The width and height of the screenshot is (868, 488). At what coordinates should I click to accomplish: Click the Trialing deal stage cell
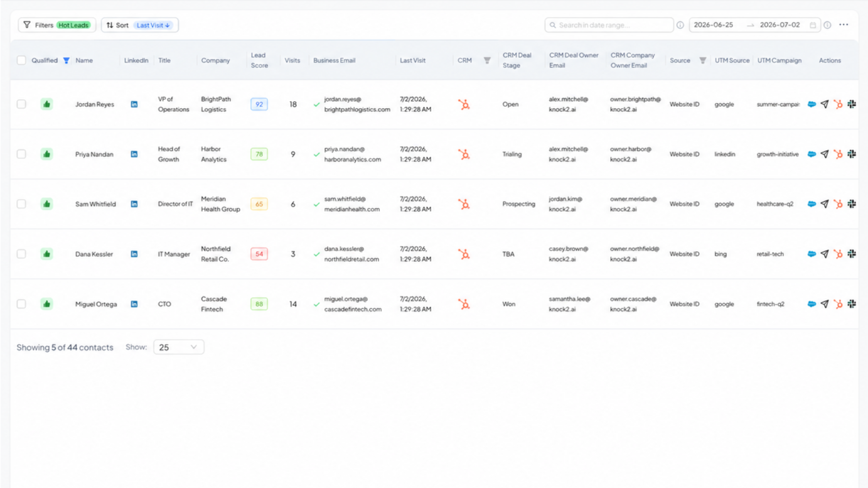[512, 154]
